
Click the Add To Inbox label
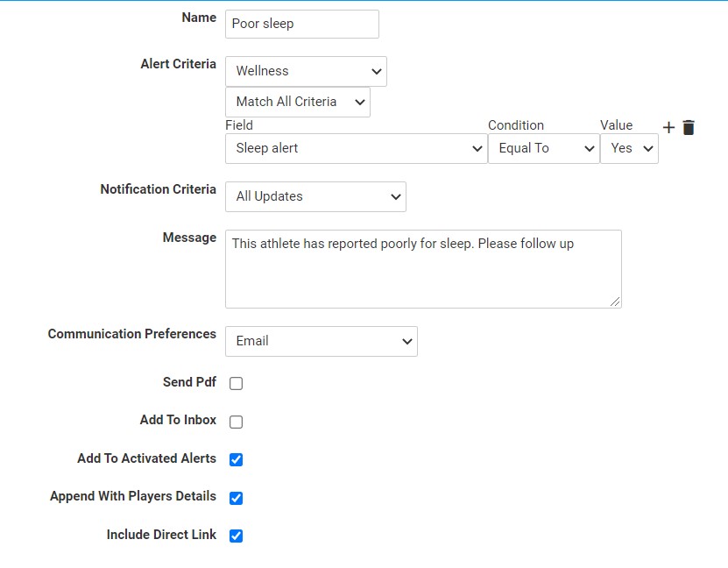pyautogui.click(x=179, y=420)
